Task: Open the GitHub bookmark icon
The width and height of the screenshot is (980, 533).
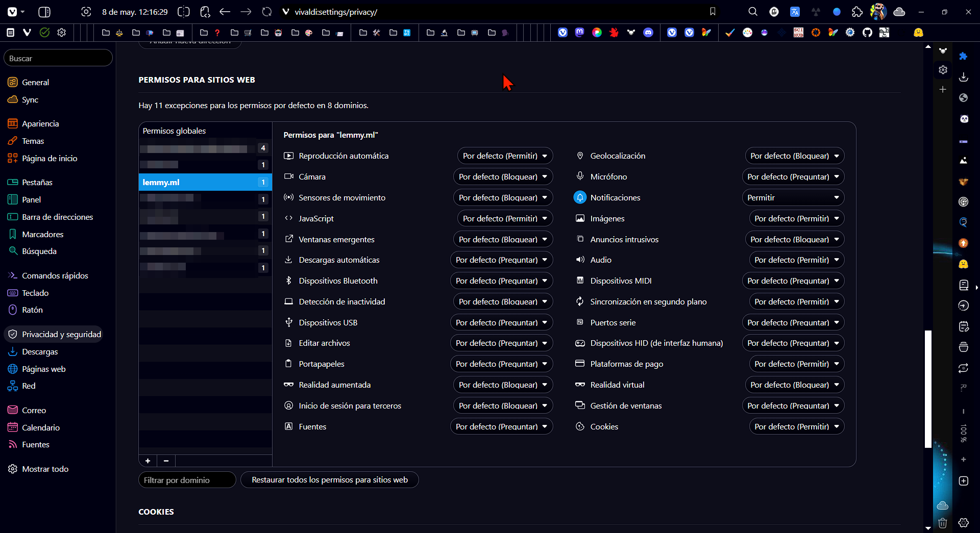Action: (867, 33)
